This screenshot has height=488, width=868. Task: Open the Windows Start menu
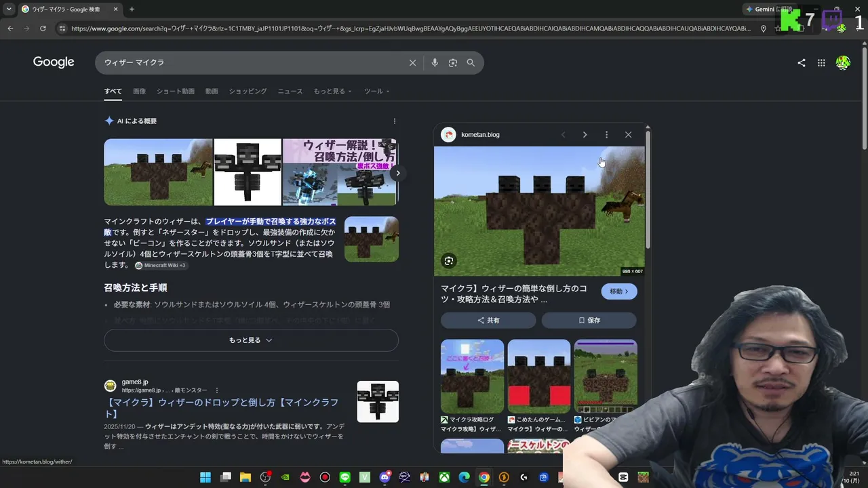(x=205, y=477)
